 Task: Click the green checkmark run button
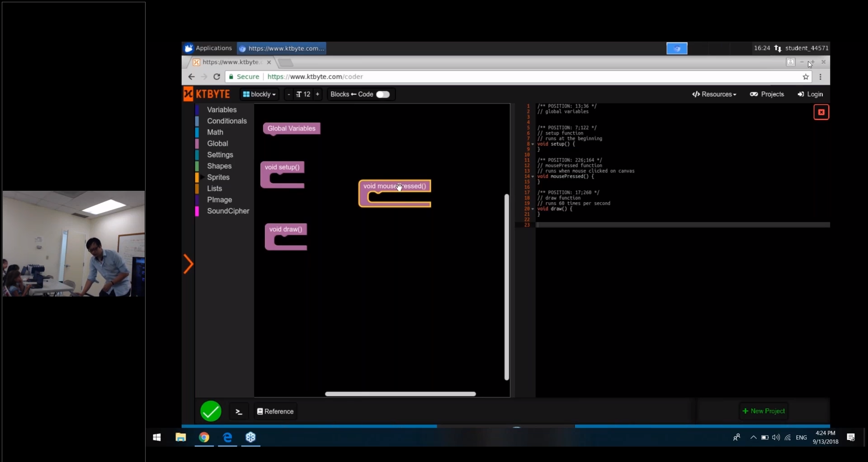(x=211, y=411)
